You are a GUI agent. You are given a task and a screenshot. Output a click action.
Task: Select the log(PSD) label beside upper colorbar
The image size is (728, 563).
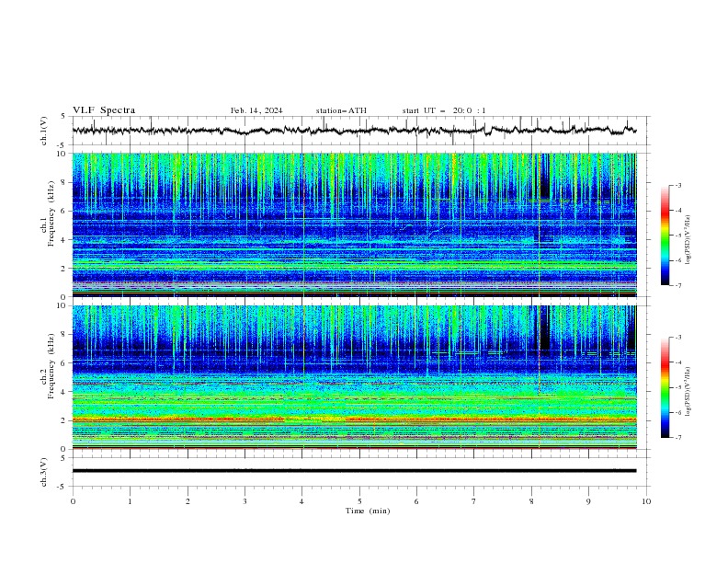(x=688, y=240)
